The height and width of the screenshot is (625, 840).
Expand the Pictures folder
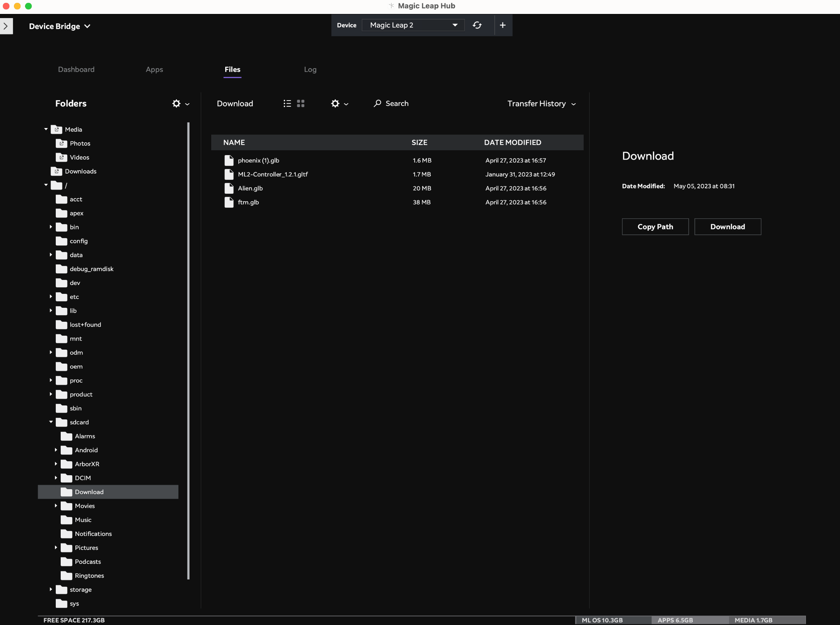[x=56, y=548]
